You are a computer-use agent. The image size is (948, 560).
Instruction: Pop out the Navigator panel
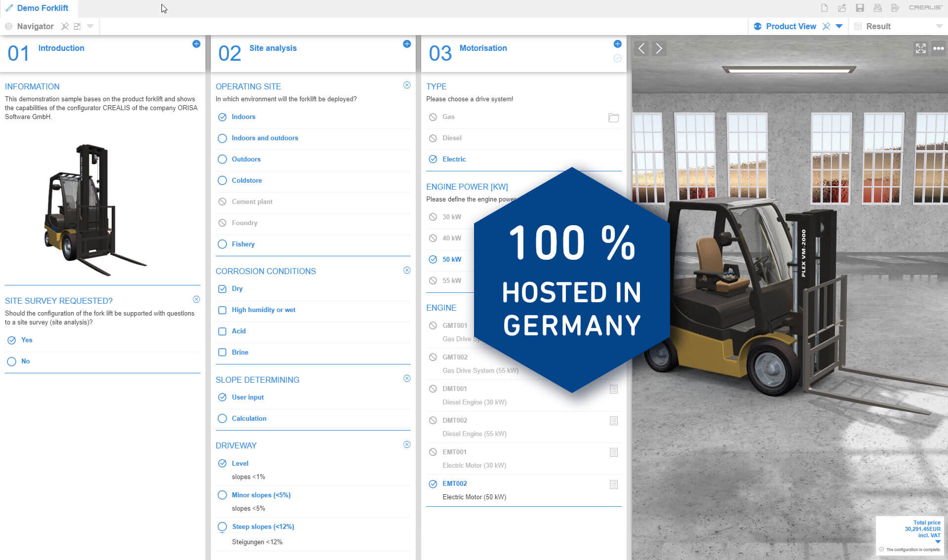pos(77,26)
